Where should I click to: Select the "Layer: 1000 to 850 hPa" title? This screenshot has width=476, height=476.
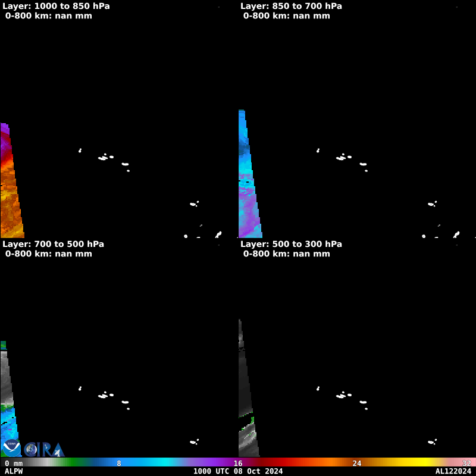coord(56,6)
